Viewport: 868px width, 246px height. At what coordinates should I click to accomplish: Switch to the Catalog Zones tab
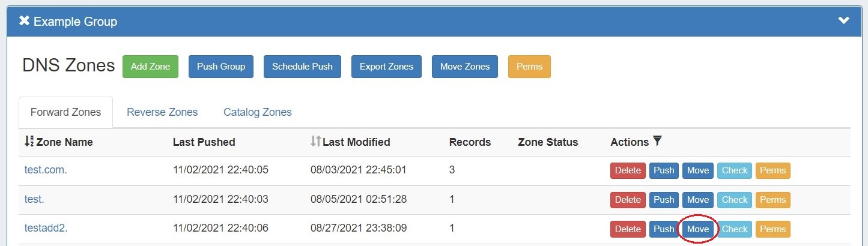pos(258,112)
